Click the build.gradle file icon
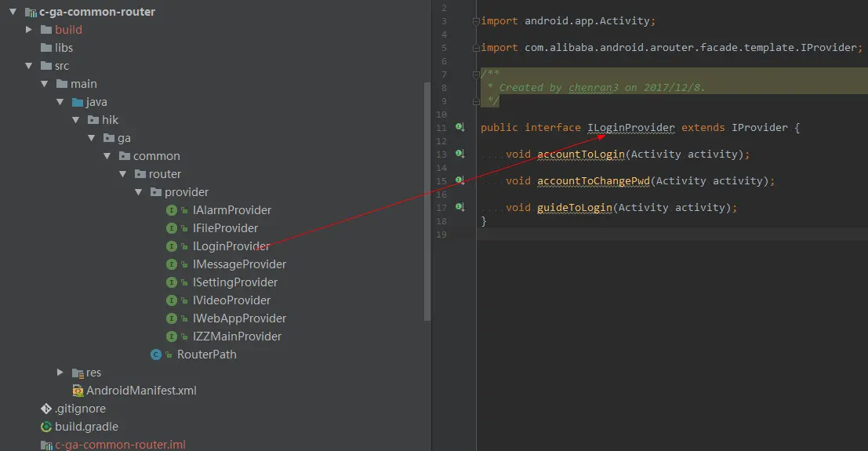868x451 pixels. click(x=46, y=427)
